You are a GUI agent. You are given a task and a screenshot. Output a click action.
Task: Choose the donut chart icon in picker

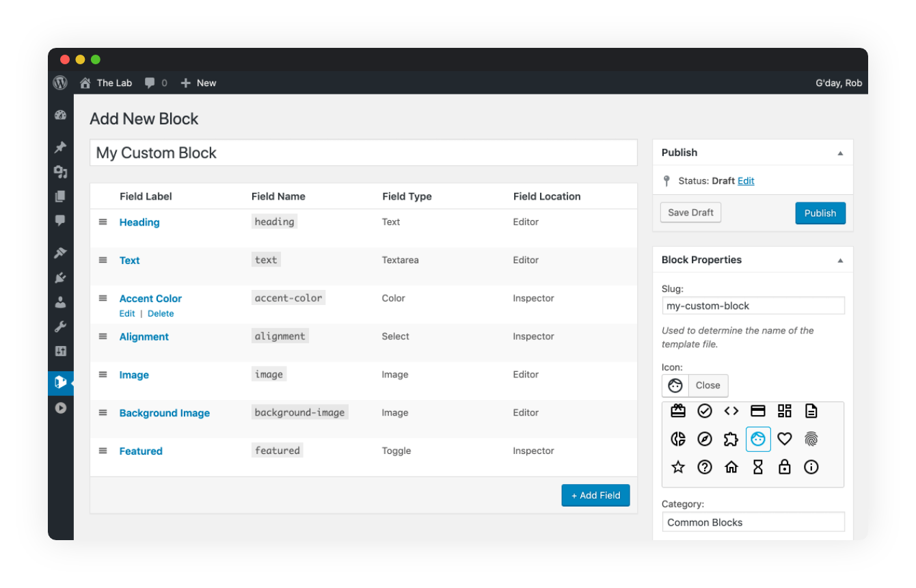[678, 439]
